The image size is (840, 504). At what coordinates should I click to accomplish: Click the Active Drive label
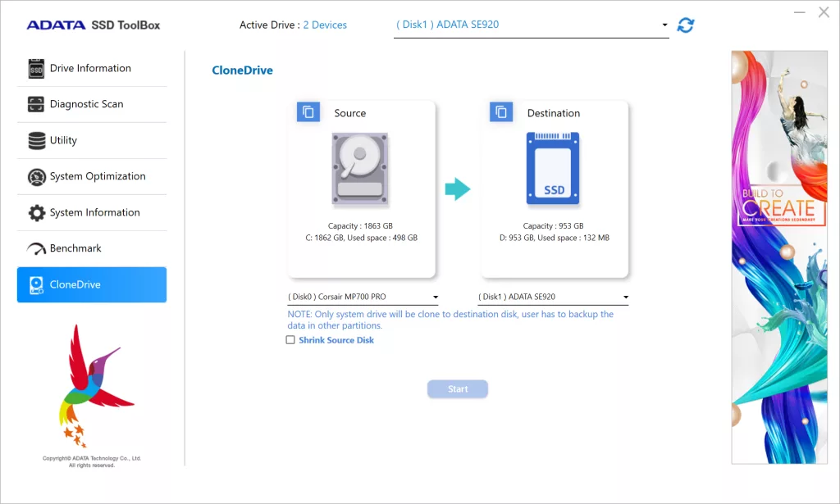pyautogui.click(x=269, y=25)
